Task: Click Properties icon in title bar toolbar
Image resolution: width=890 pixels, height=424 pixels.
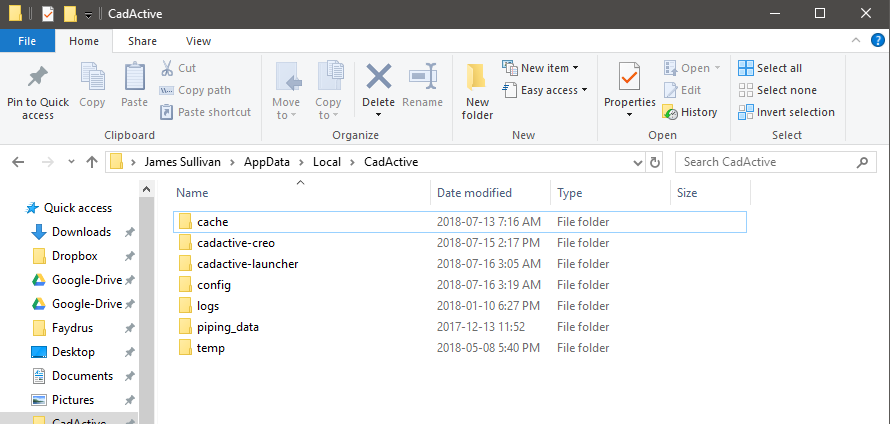Action: pos(48,14)
